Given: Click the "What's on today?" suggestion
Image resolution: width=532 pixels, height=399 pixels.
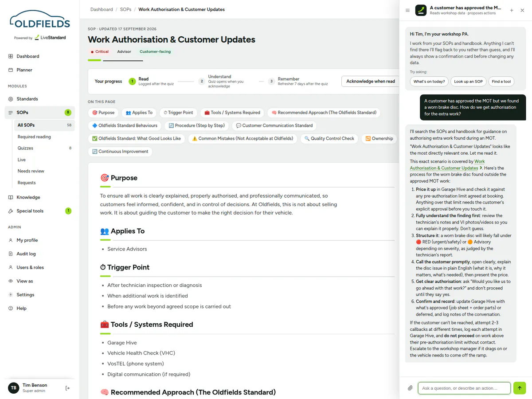Looking at the screenshot, I should pyautogui.click(x=429, y=82).
